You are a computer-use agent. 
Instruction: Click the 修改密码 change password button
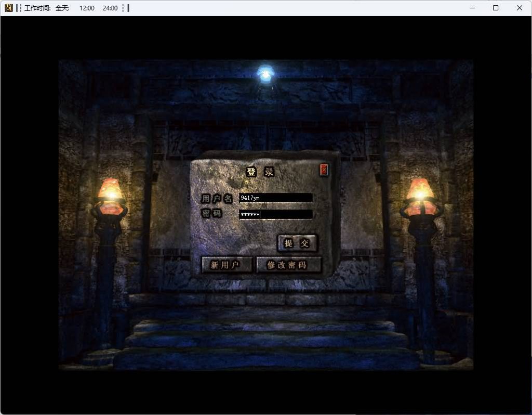[288, 265]
